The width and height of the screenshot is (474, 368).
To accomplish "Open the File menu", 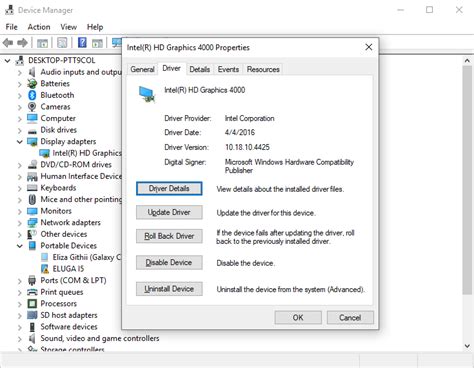I will coord(11,27).
